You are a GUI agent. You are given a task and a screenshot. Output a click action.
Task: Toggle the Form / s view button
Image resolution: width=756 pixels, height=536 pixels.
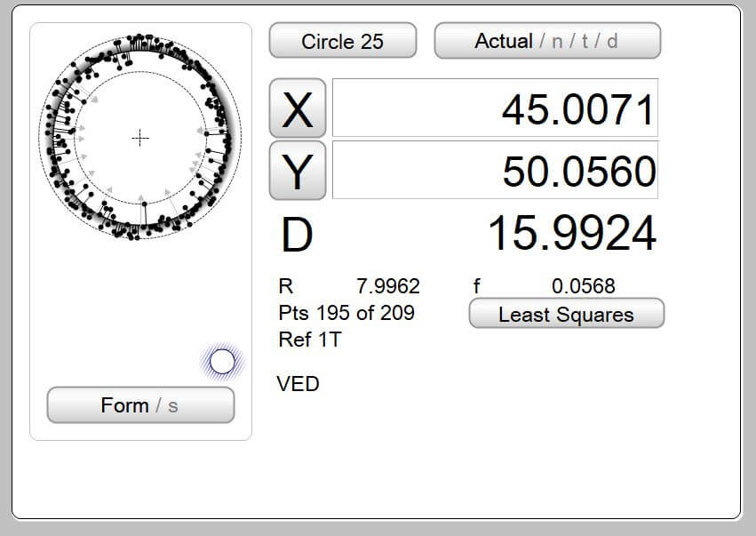click(140, 405)
